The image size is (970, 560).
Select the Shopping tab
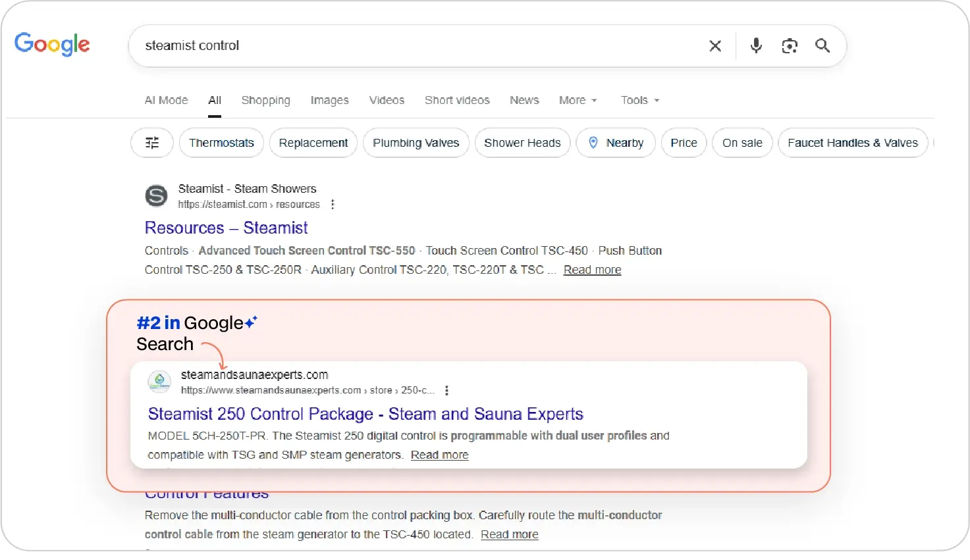click(x=265, y=100)
